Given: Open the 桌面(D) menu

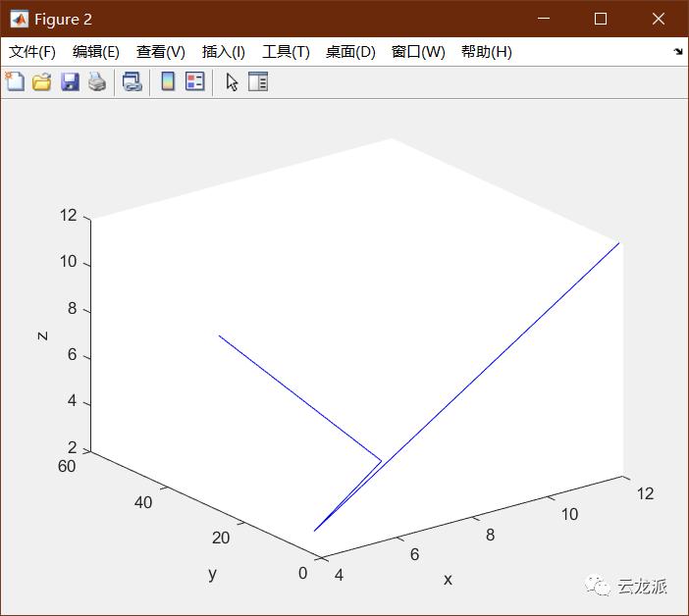Looking at the screenshot, I should 350,52.
